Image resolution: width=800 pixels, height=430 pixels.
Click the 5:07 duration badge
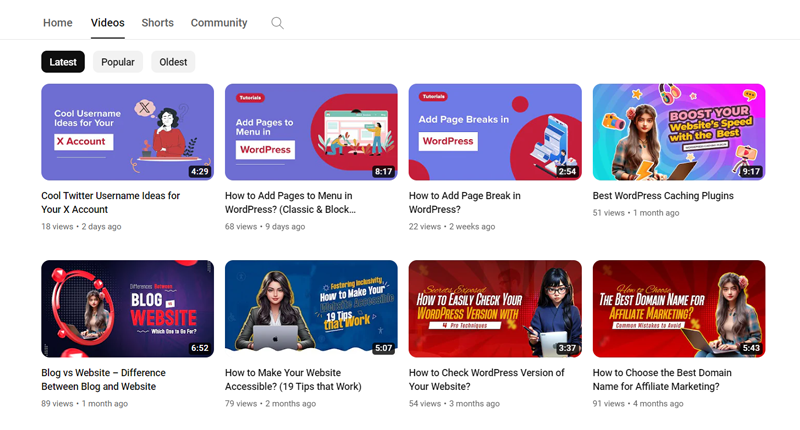[x=383, y=348]
